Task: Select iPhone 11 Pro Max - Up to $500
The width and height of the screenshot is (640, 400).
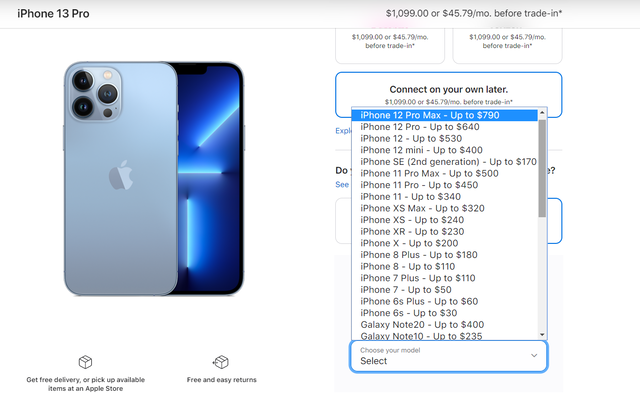Action: [x=444, y=173]
